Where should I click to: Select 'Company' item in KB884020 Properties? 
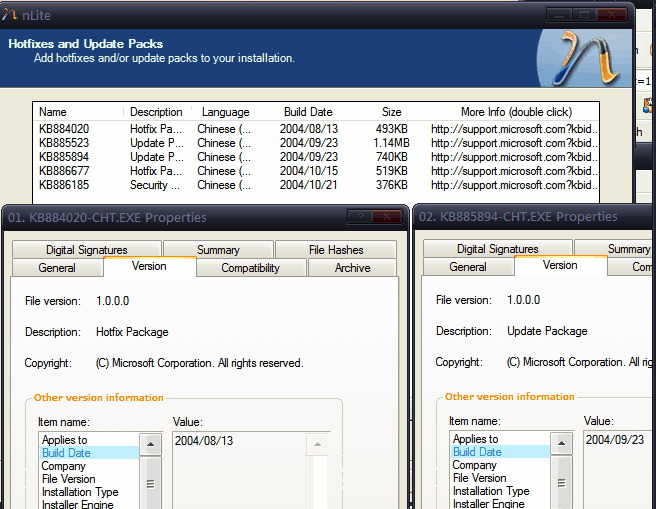click(x=90, y=466)
